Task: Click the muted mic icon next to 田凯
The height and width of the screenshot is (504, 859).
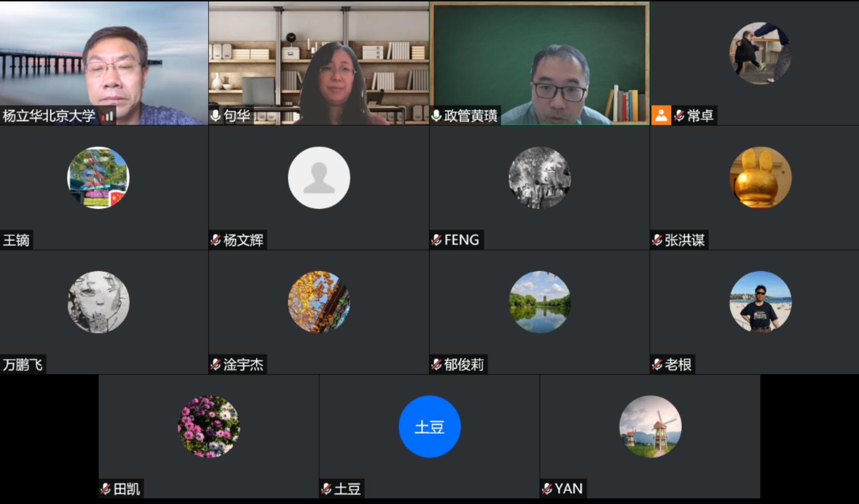Action: pos(106,489)
